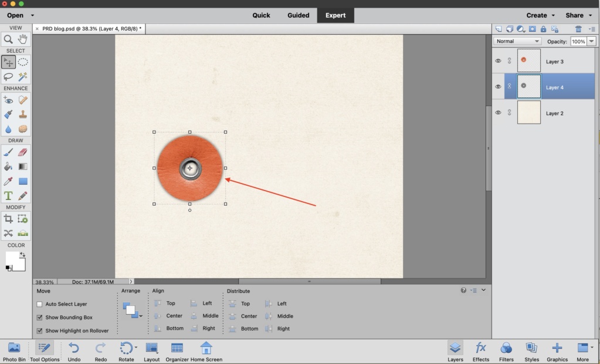Image resolution: width=600 pixels, height=364 pixels.
Task: Select the Hand tool
Action: [23, 39]
